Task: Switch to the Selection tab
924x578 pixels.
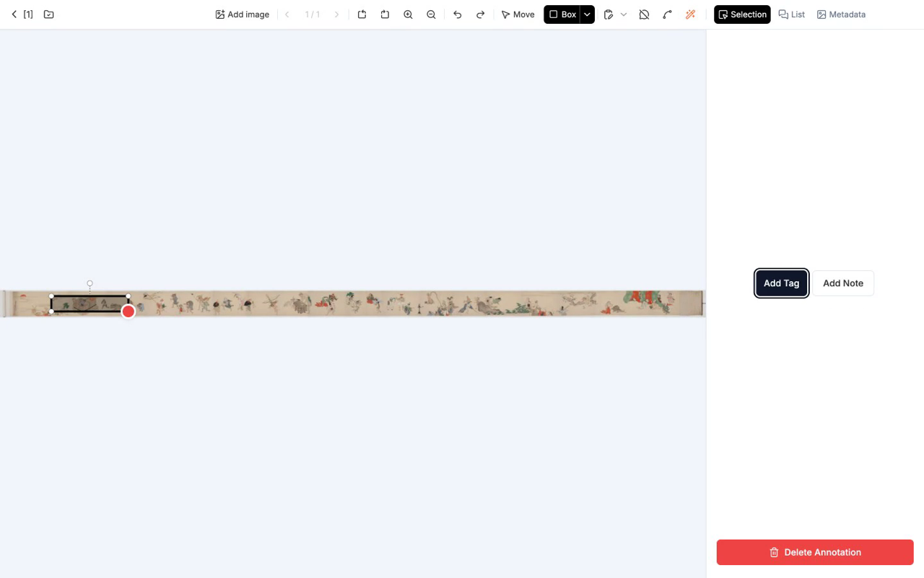Action: click(742, 14)
